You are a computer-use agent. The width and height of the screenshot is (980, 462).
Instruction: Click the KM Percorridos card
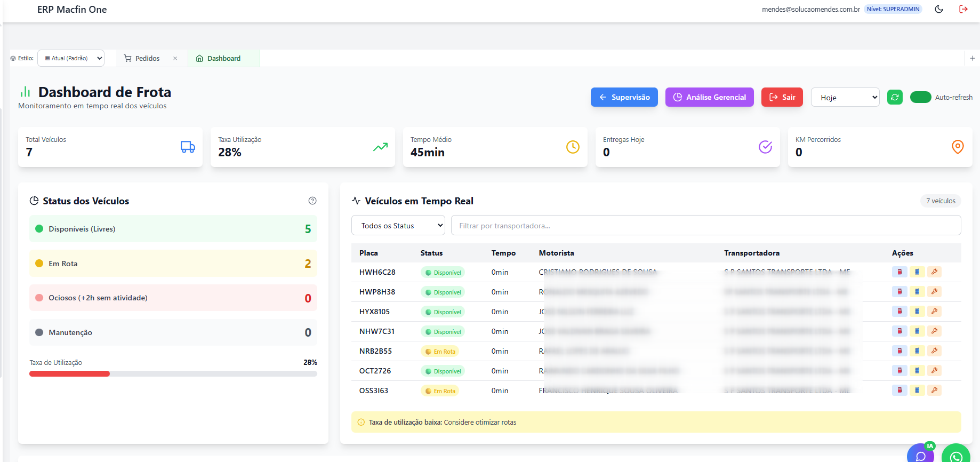point(880,147)
